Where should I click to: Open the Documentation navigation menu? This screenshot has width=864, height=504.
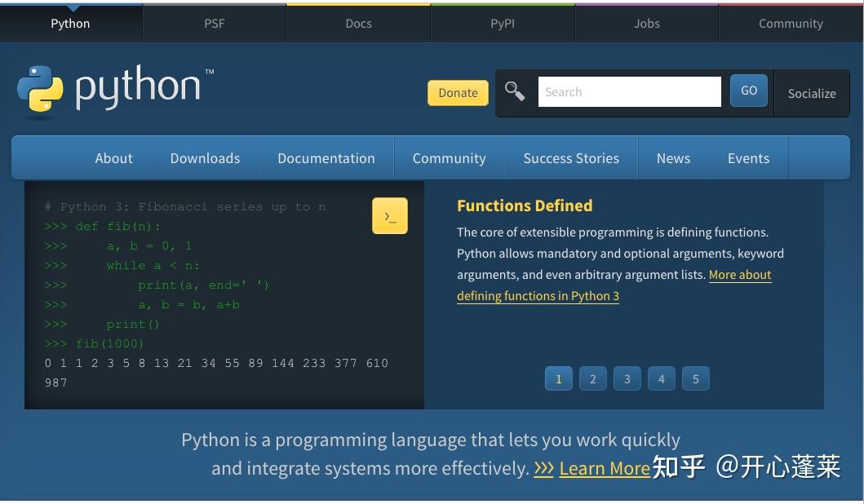pos(326,158)
